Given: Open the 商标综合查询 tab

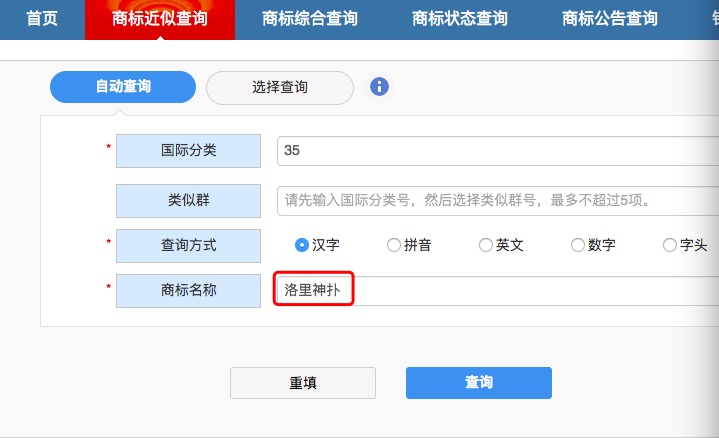Looking at the screenshot, I should 309,19.
